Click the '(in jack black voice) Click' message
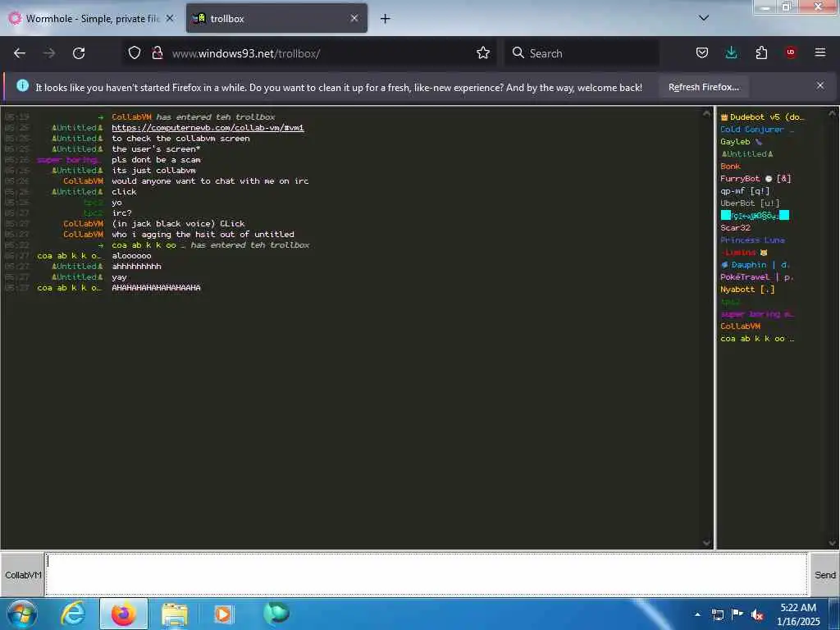 pos(178,223)
